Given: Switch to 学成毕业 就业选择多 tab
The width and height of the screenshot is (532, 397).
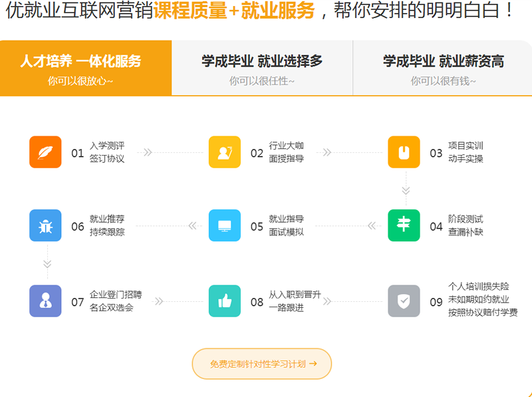Looking at the screenshot, I should (x=262, y=68).
